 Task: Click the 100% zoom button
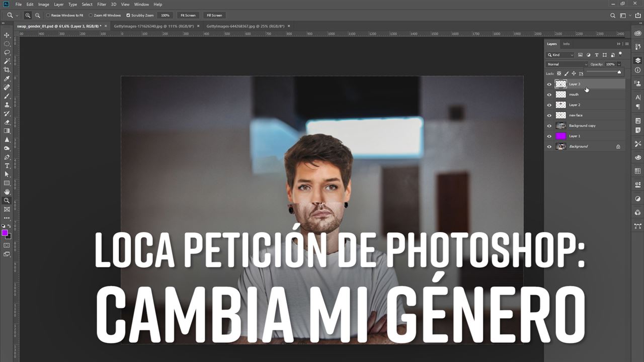pyautogui.click(x=165, y=16)
